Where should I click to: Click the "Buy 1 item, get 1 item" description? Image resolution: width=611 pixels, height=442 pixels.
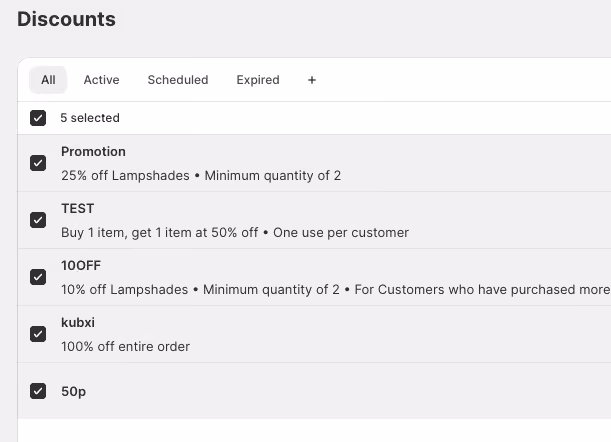pyautogui.click(x=235, y=233)
